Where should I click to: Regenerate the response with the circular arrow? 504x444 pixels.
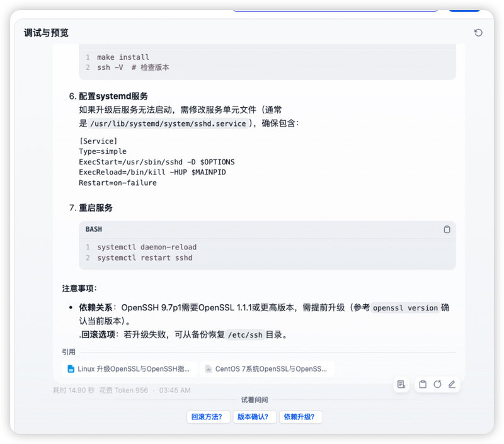click(437, 384)
